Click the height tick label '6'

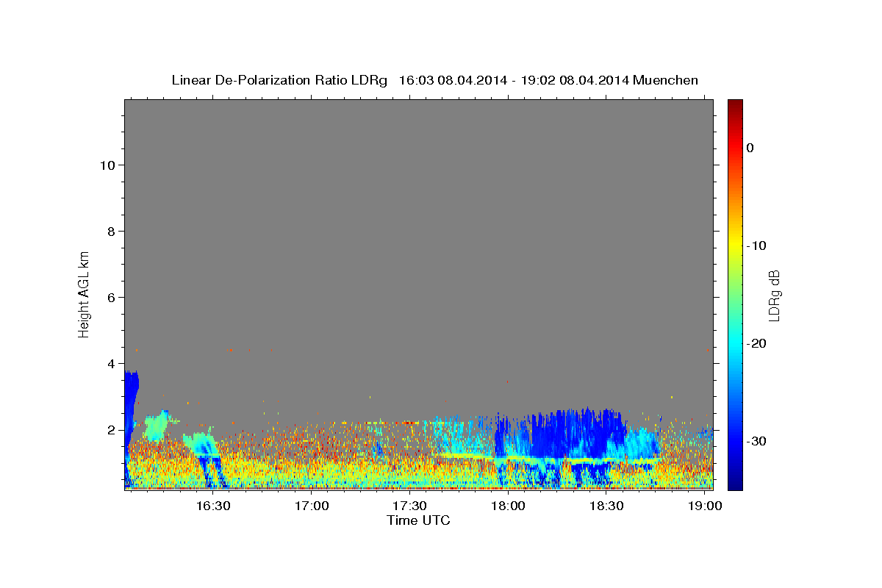tap(110, 298)
